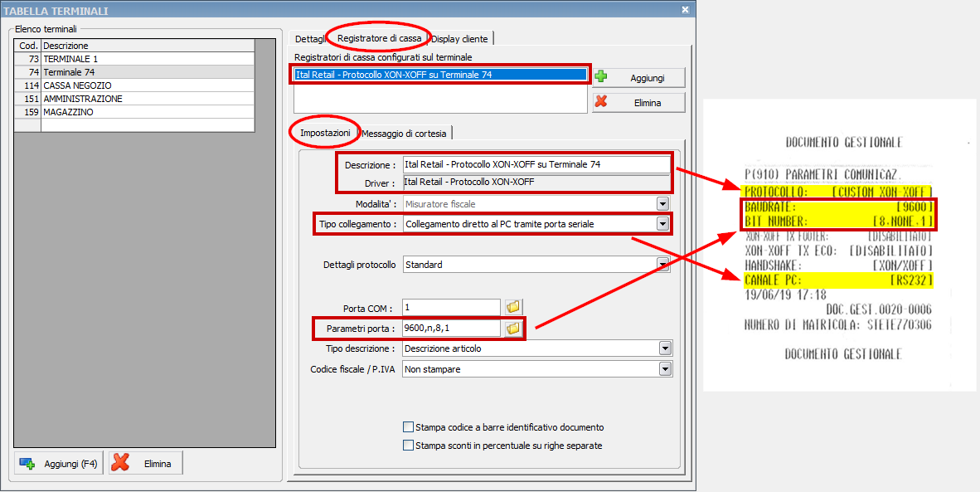Expand the Codice fiscale / P.IVA dropdown
This screenshot has width=980, height=492.
[665, 369]
